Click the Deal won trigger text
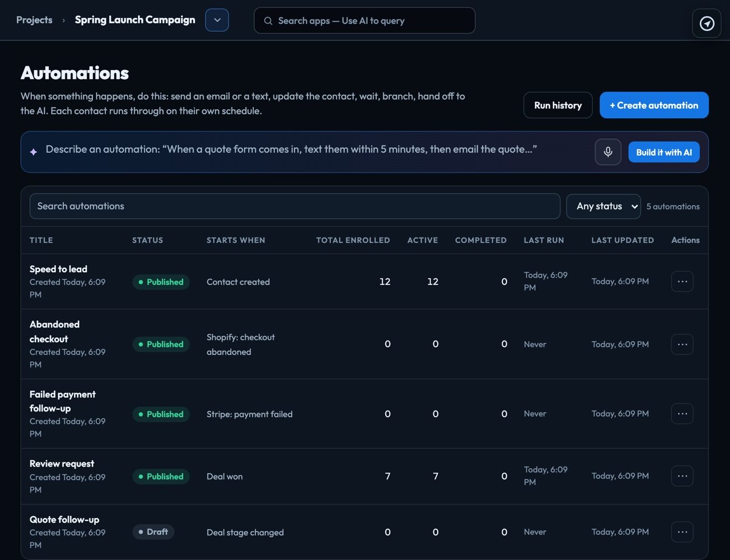 [224, 477]
